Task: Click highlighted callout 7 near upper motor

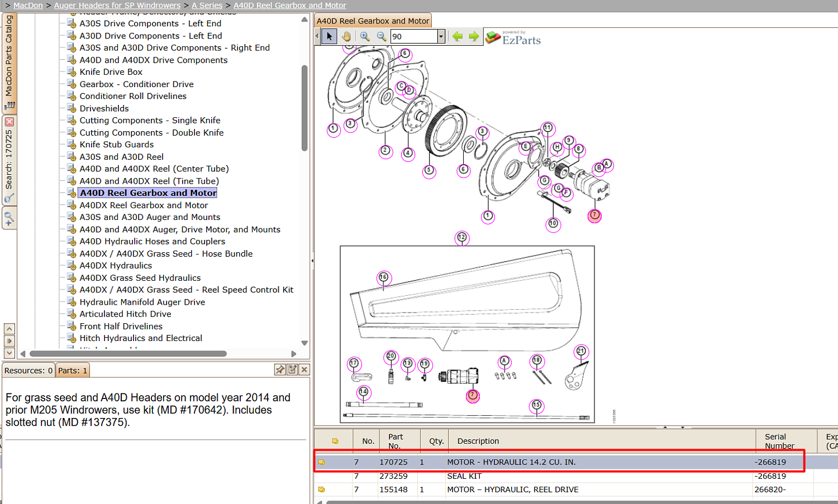Action: [x=595, y=215]
